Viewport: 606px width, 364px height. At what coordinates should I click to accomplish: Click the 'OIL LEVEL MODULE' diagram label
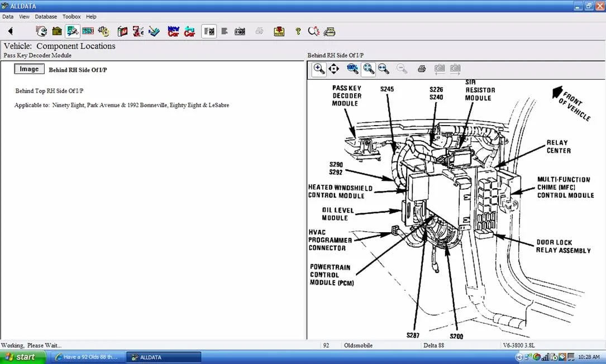[338, 214]
